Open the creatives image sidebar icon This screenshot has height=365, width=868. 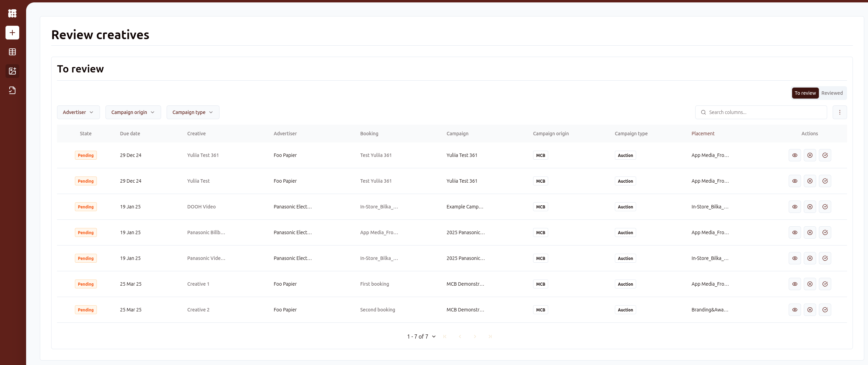12,71
